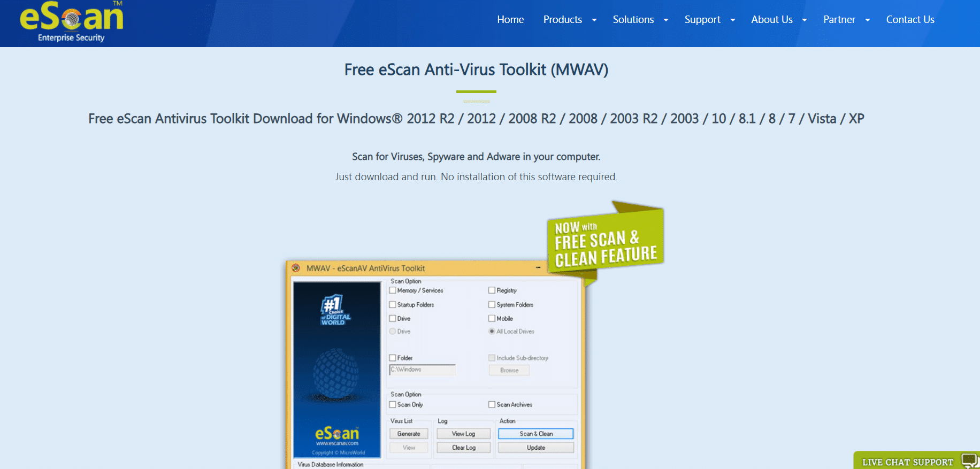Click the eScan Enterprise Security logo

(71, 22)
